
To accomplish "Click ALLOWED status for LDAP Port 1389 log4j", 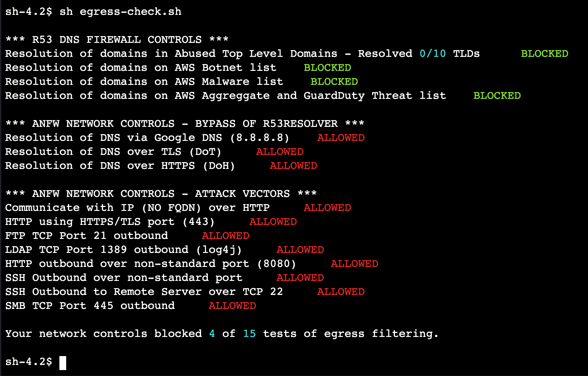I will pos(300,250).
